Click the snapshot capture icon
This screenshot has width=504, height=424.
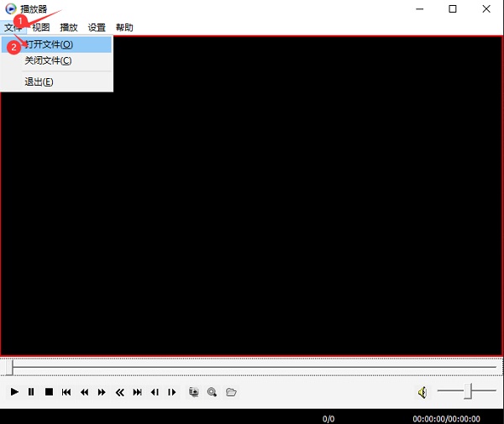(194, 392)
